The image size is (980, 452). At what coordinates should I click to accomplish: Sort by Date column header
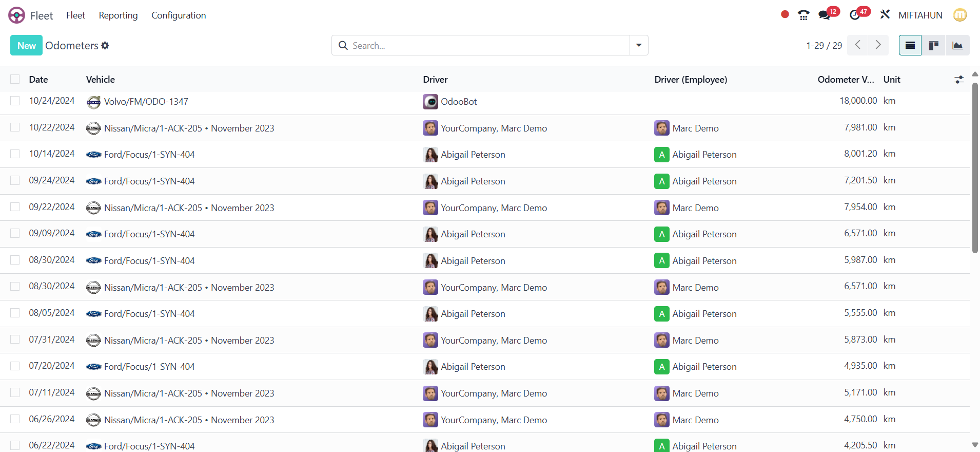[38, 80]
